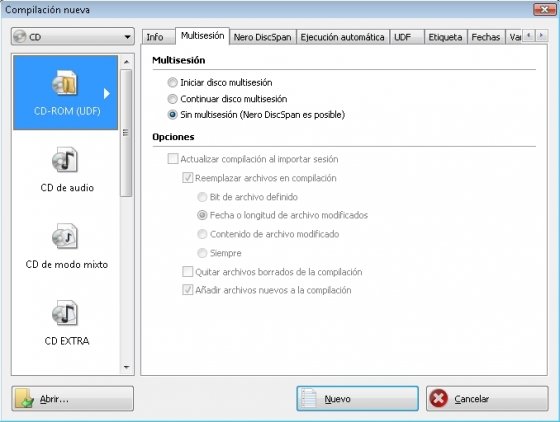Open the Fechas tab
The image size is (560, 422).
[x=486, y=37]
